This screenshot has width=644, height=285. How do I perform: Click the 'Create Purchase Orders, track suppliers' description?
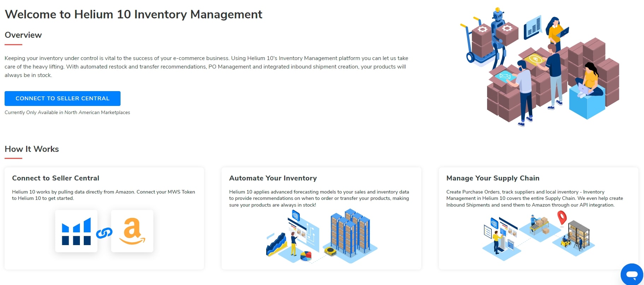point(534,198)
